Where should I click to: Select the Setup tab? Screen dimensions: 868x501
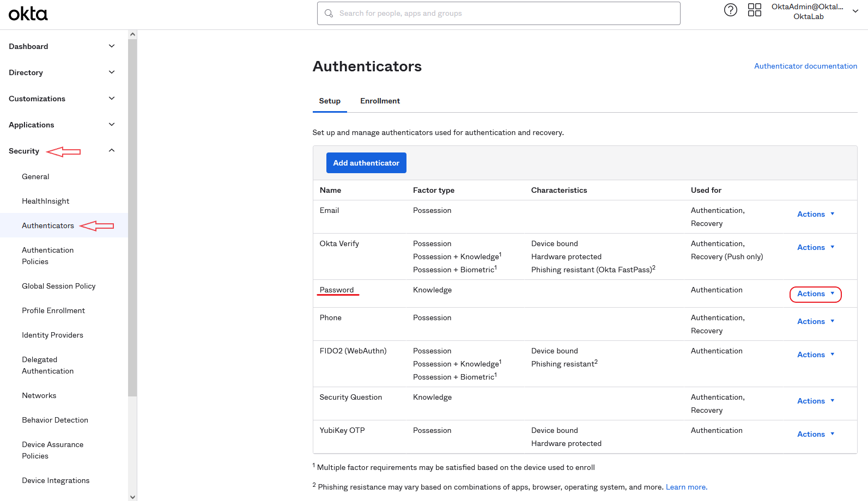(330, 101)
